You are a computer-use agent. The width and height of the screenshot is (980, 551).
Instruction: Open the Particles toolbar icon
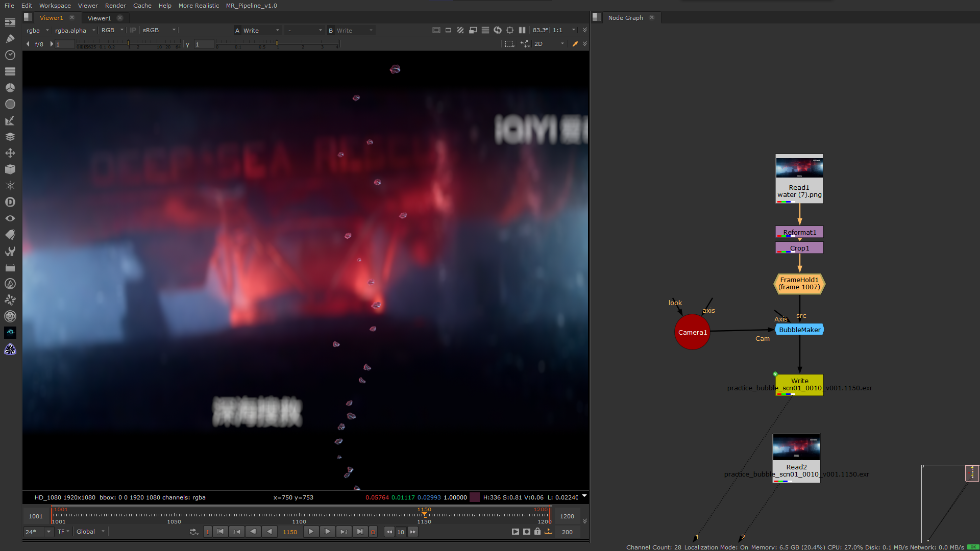click(x=10, y=186)
